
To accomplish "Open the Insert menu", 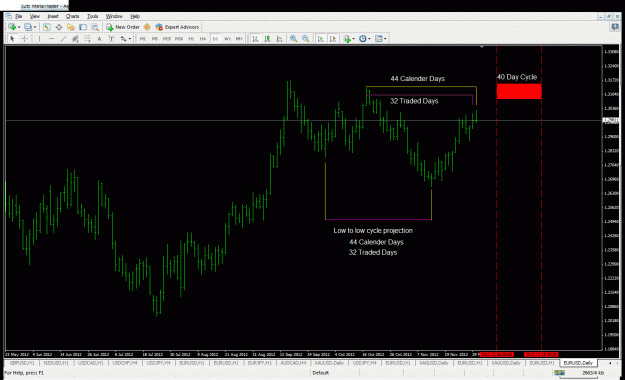I will (x=53, y=16).
